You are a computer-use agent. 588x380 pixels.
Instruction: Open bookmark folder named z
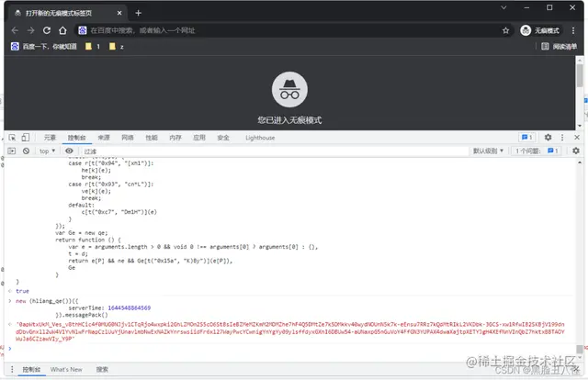(117, 47)
